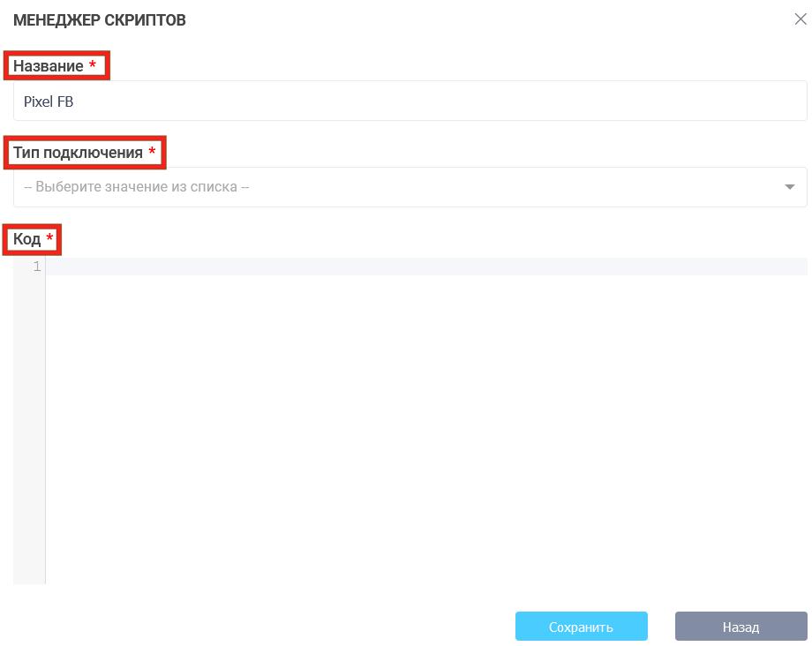
Task: Click the 'Pixel FB' text in name field
Action: point(49,101)
